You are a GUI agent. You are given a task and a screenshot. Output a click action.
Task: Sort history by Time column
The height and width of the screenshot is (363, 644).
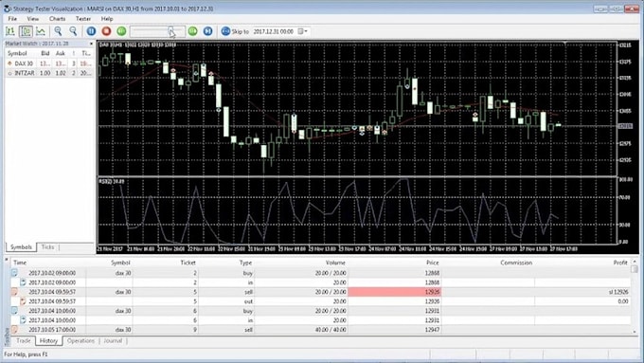tap(20, 263)
